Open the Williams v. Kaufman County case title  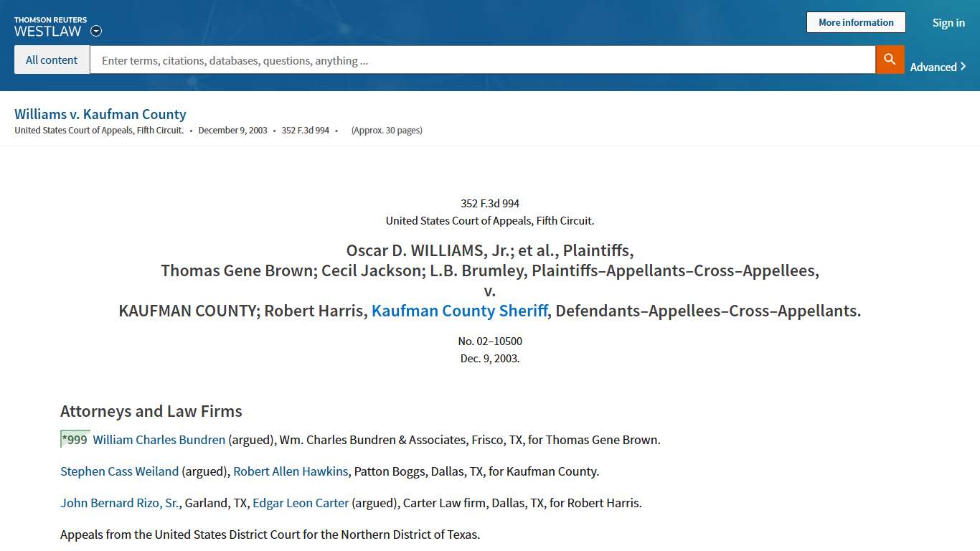pyautogui.click(x=100, y=114)
